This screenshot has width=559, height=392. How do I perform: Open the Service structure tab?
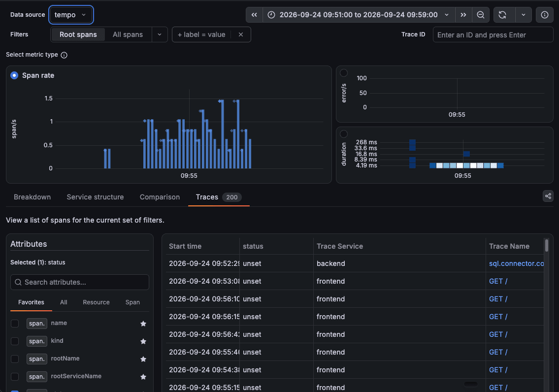[95, 197]
